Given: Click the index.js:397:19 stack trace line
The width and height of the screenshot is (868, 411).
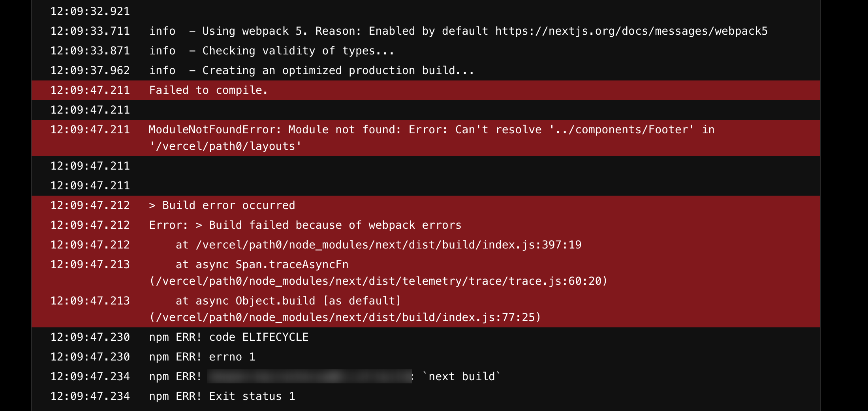Looking at the screenshot, I should [378, 245].
